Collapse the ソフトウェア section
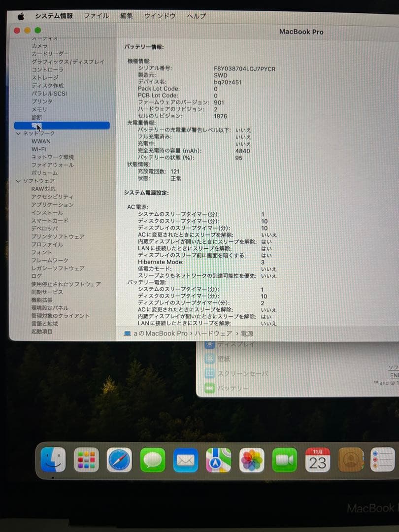Screen dimensions: 399x532 (18, 181)
